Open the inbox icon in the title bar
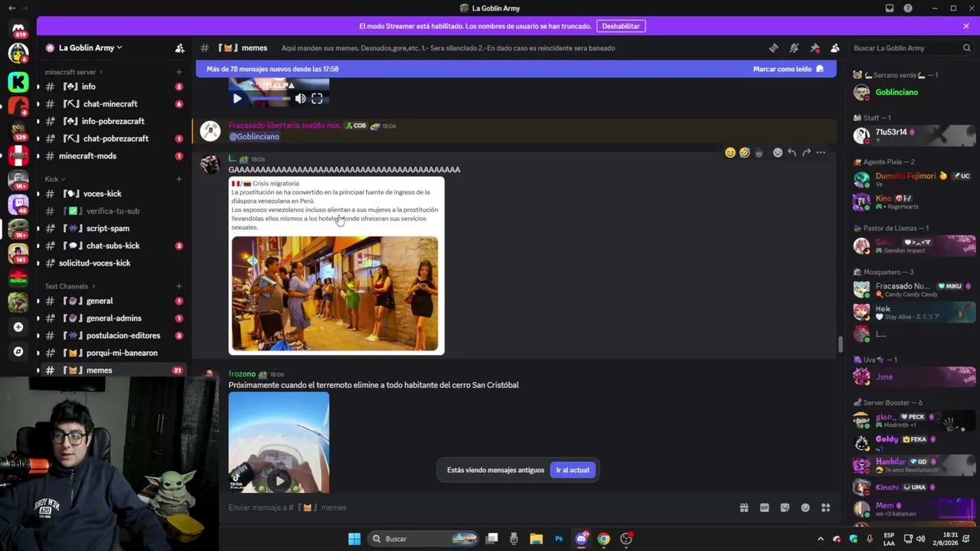This screenshot has height=551, width=980. (889, 8)
